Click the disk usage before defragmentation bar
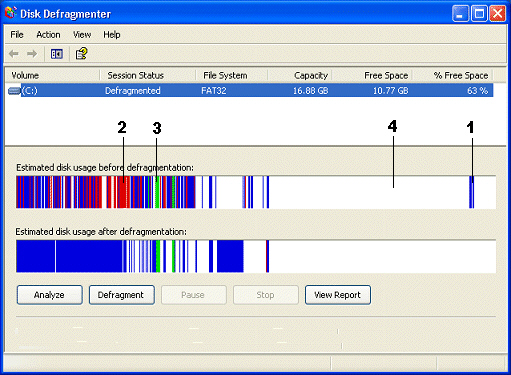 coord(256,192)
